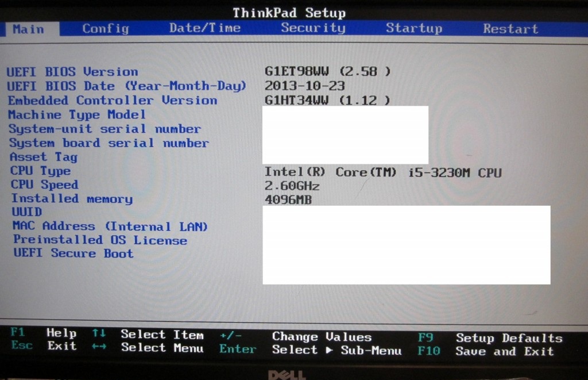The image size is (588, 380).
Task: Click the 4096MB memory value
Action: (x=288, y=199)
